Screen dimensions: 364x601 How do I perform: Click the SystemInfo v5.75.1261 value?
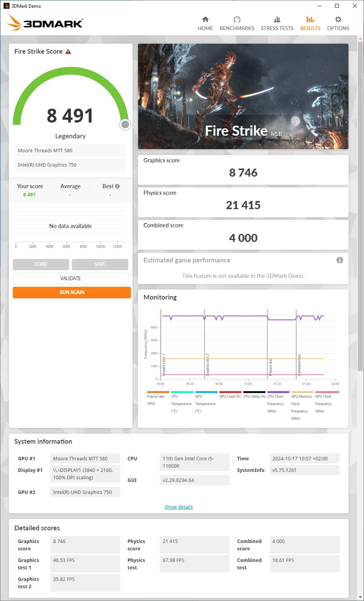point(304,470)
